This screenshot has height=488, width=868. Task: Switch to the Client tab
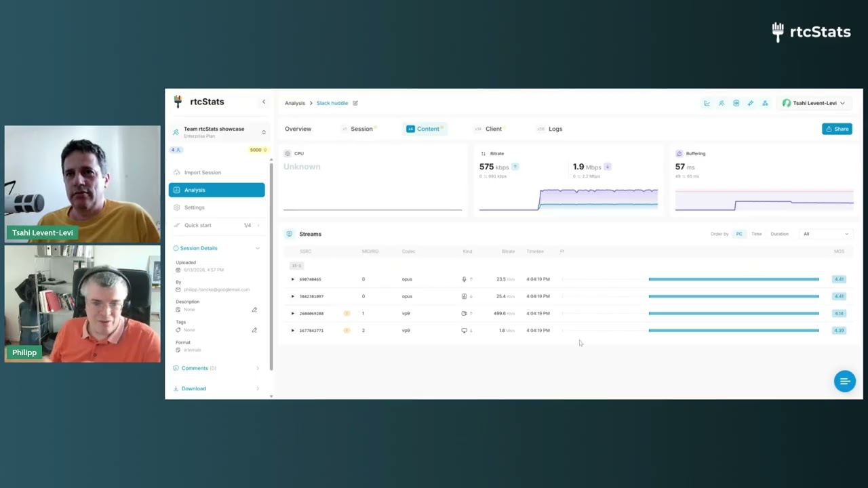coord(489,129)
